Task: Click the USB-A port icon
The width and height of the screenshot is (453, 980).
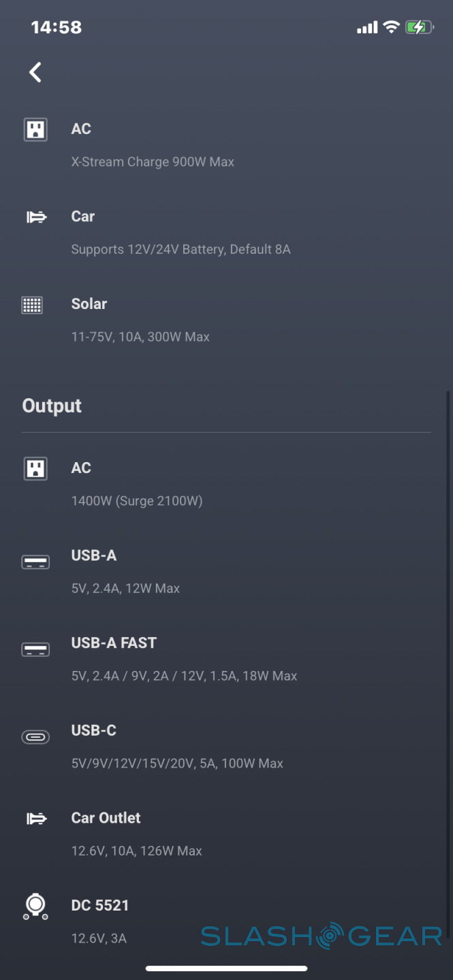Action: 35,562
